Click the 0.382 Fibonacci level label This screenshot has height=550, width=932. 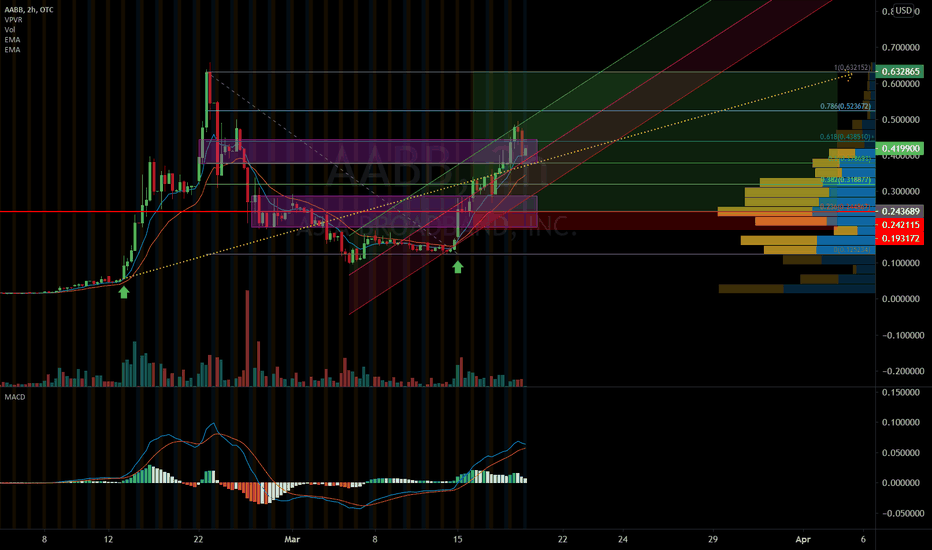coord(845,180)
